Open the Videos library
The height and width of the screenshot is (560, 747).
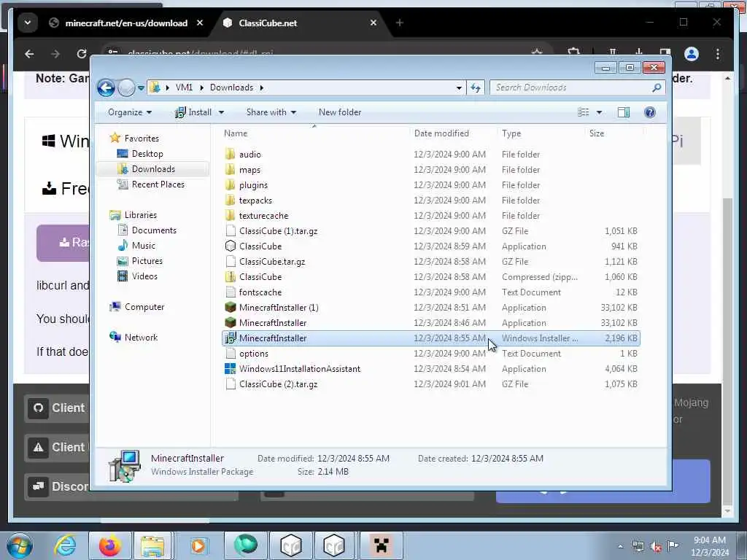[144, 276]
